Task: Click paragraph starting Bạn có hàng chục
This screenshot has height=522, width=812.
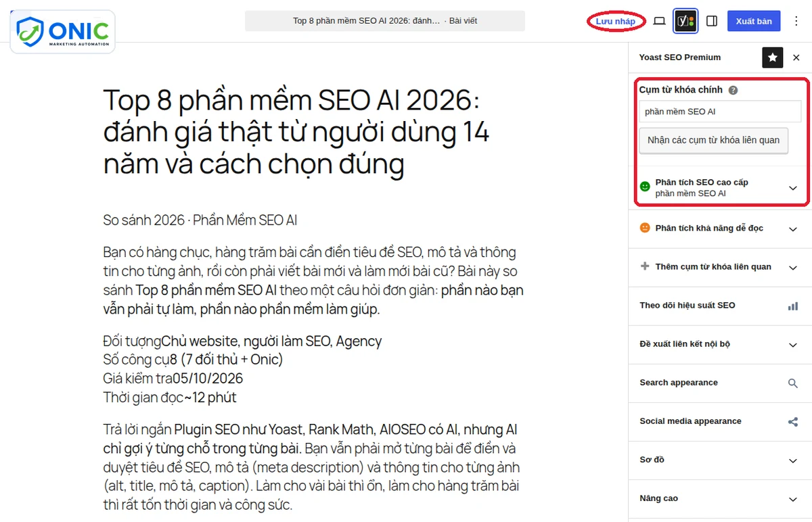Action: [313, 281]
